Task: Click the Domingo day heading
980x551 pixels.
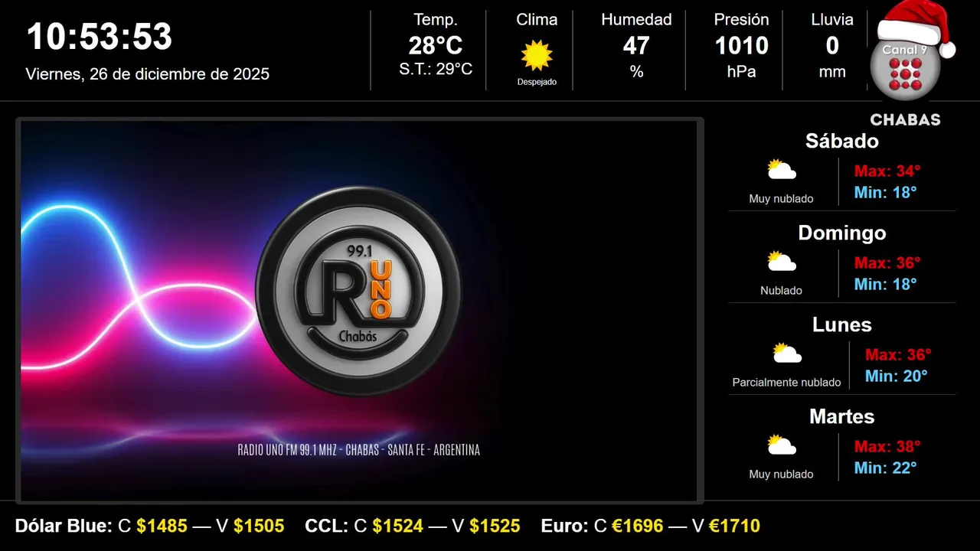Action: pyautogui.click(x=842, y=233)
